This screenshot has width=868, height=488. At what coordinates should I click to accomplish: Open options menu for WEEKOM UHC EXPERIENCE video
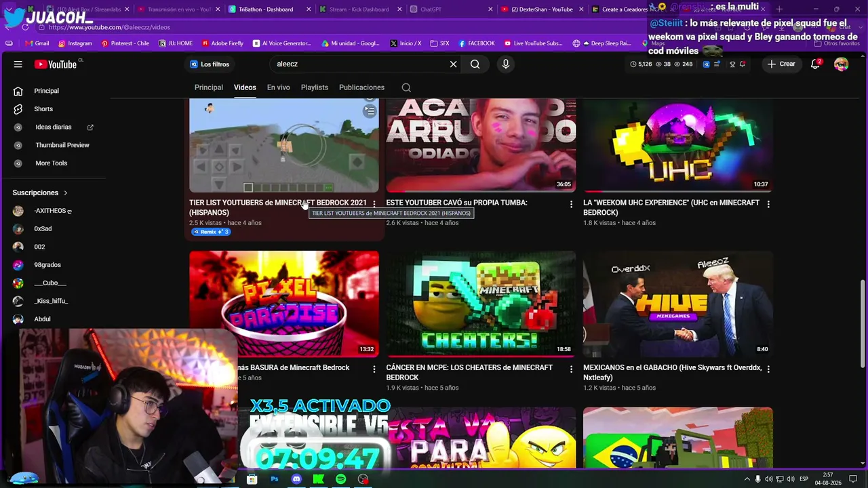(768, 204)
